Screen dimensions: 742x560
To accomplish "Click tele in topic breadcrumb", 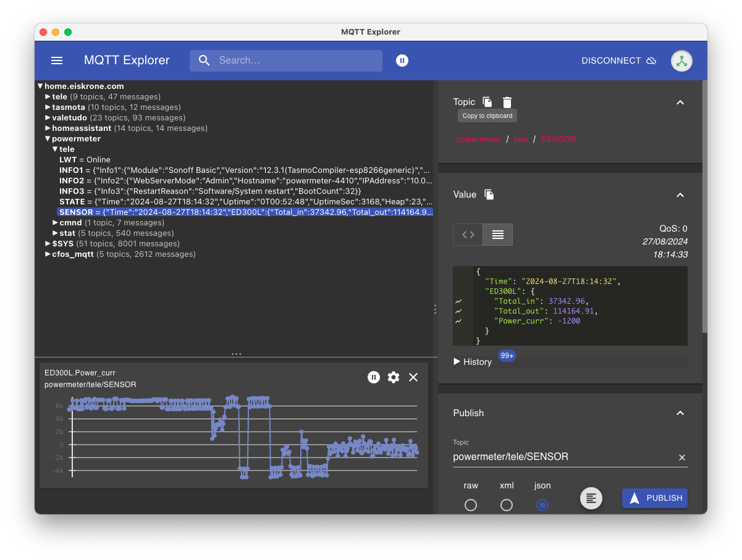I will point(521,140).
